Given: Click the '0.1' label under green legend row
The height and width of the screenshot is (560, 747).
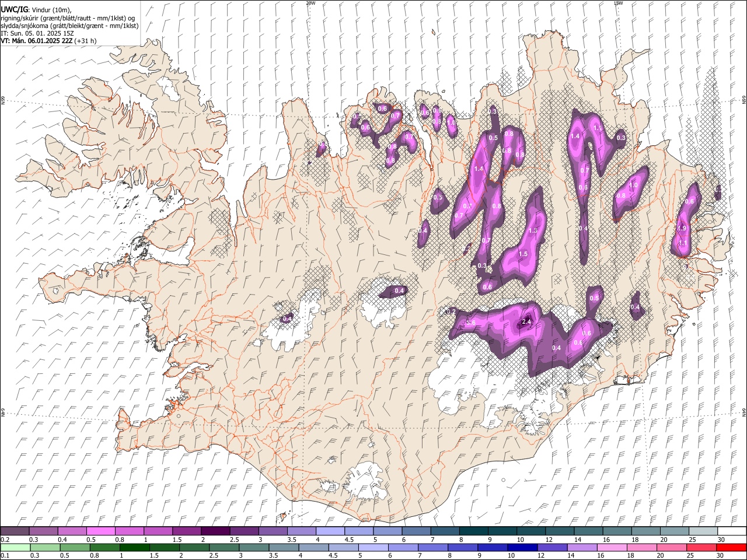Looking at the screenshot, I should [4, 556].
